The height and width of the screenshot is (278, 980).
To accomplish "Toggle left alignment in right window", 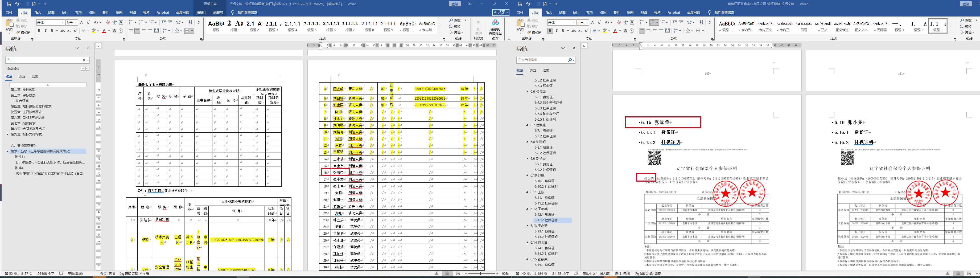I will (642, 31).
